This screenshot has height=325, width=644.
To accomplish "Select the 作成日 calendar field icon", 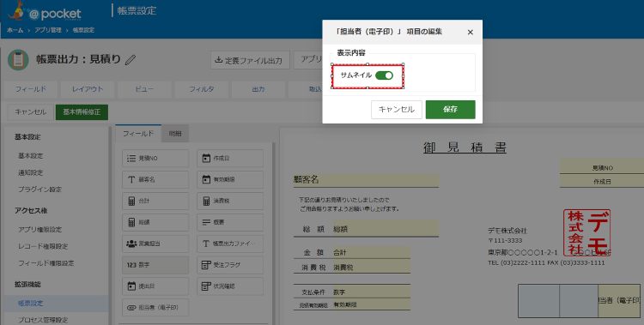I will pyautogui.click(x=206, y=159).
